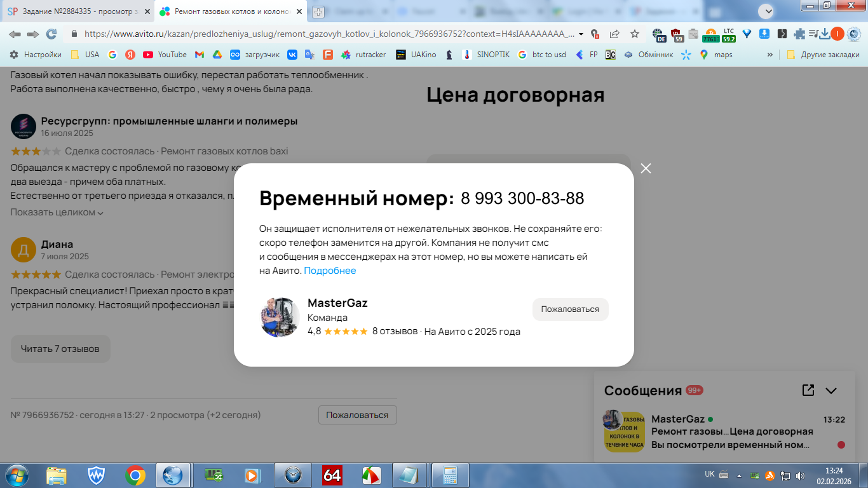Image resolution: width=868 pixels, height=488 pixels.
Task: Open the 'Другие закладки' bookmarks folder
Action: tap(823, 55)
